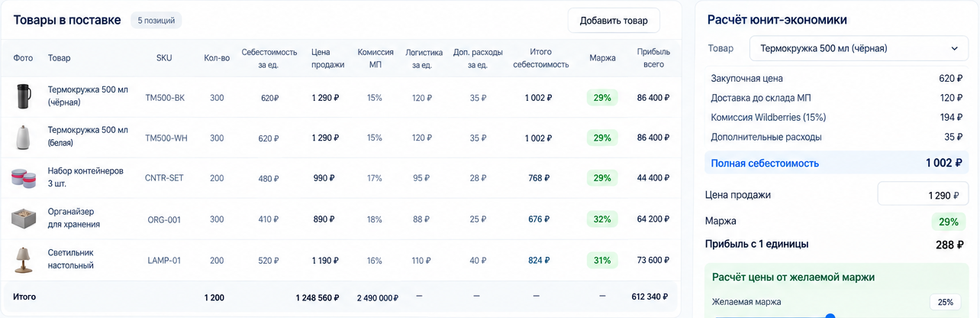Viewport: 980px width, 318px height.
Task: Click the Комиссия МП column header
Action: tap(376, 58)
